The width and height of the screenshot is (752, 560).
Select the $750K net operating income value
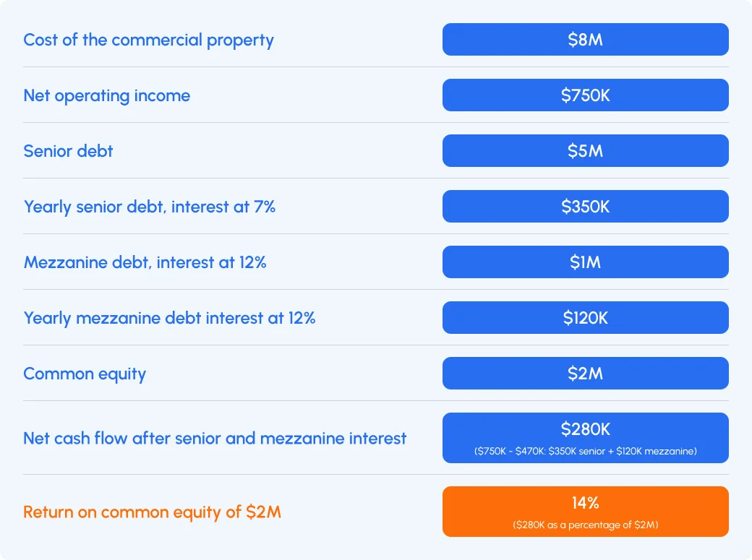pos(585,95)
